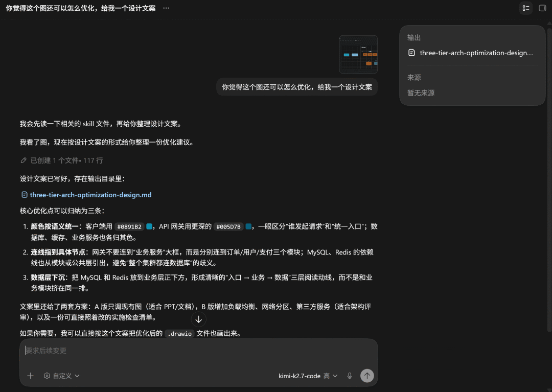
Task: Click the #005D7B color swatch
Action: tap(248, 226)
